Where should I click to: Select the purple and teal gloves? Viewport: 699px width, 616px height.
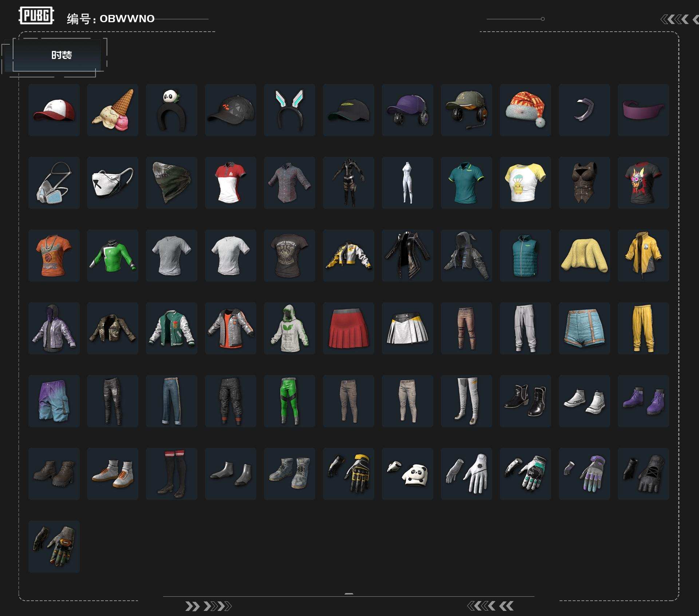pyautogui.click(x=584, y=474)
